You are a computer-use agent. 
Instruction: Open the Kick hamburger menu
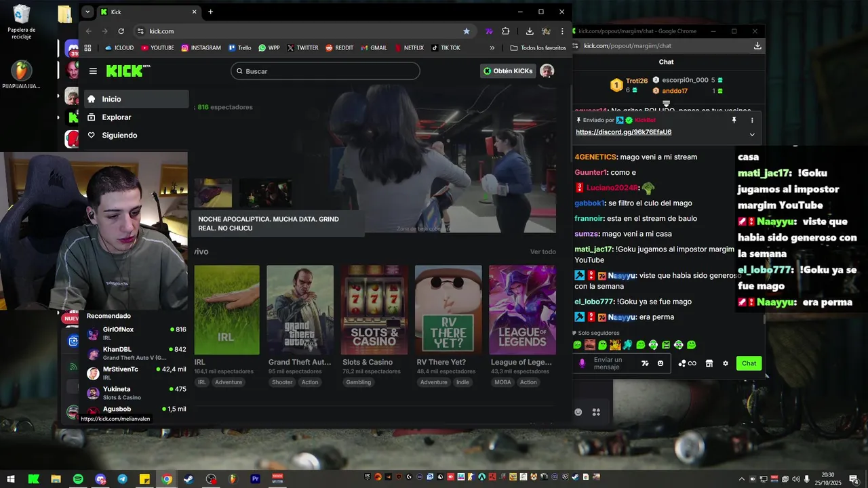coord(93,71)
